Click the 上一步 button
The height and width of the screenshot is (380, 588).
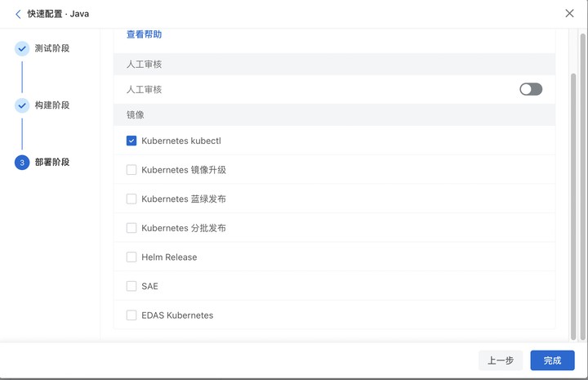(501, 360)
